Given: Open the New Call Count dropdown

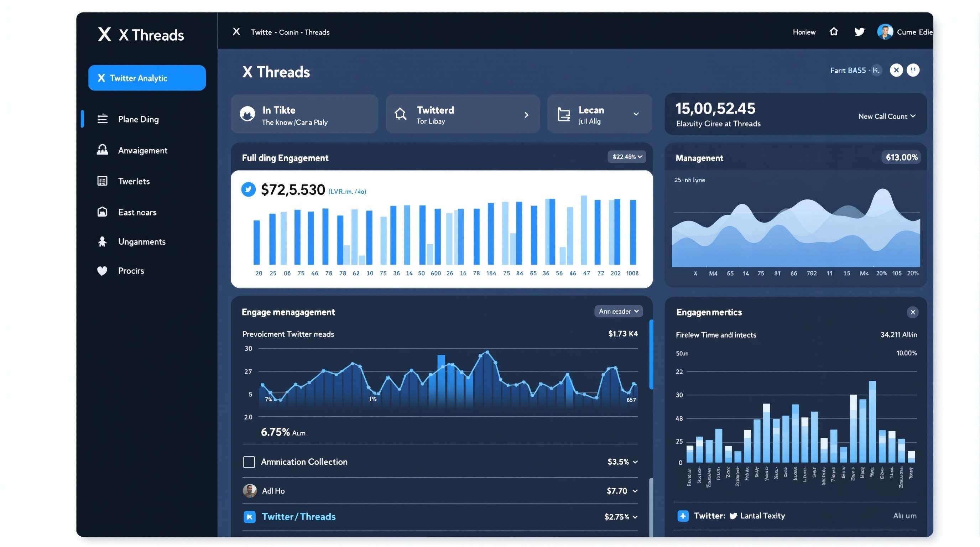Looking at the screenshot, I should tap(886, 116).
